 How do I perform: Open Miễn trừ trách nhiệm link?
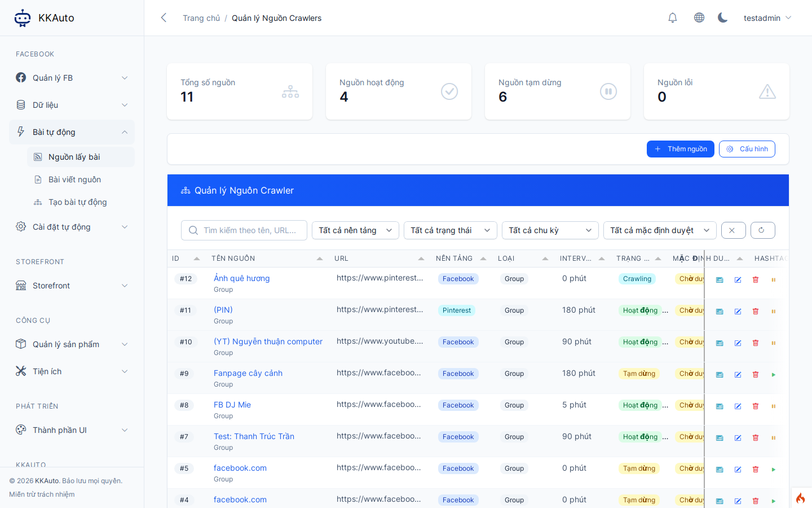[x=42, y=494]
